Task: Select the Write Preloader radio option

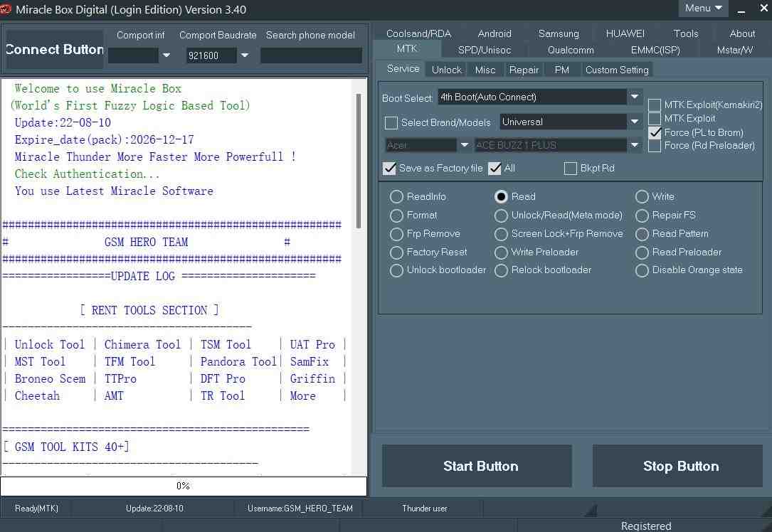Action: pyautogui.click(x=501, y=252)
